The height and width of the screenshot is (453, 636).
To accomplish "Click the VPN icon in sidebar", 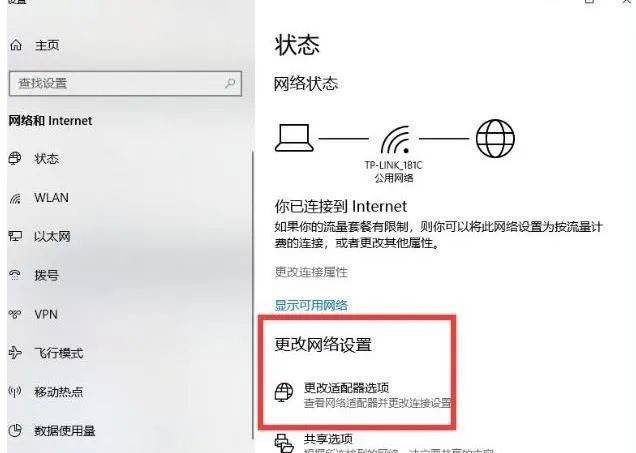I will 15,314.
